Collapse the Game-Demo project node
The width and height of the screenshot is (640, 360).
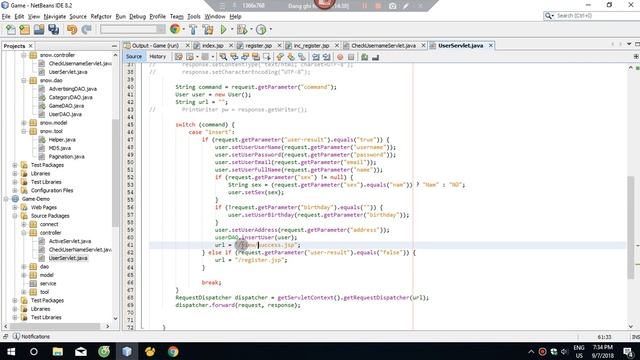tap(6, 199)
